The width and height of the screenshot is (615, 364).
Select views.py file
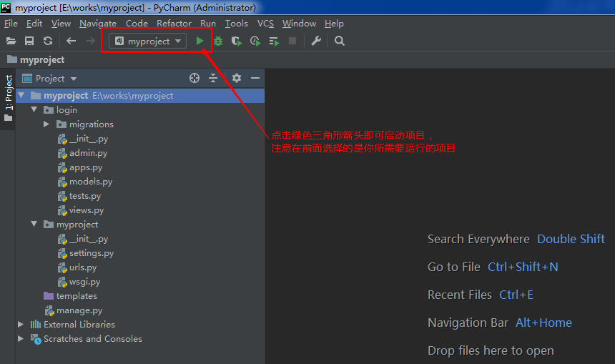point(81,210)
